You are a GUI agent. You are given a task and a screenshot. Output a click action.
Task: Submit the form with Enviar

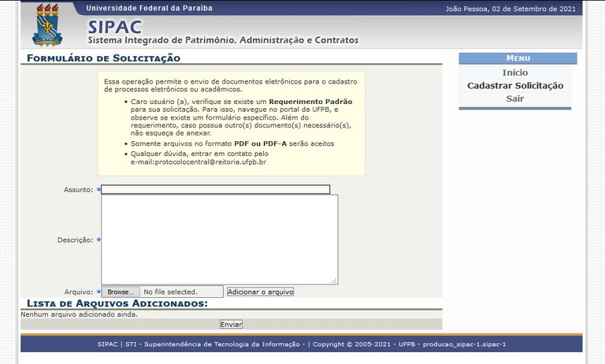tap(231, 324)
